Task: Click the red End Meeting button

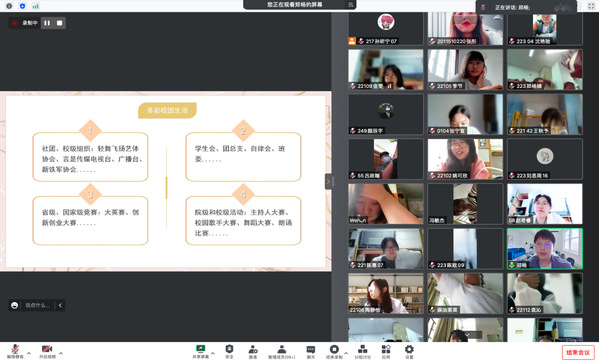Action: (x=578, y=352)
